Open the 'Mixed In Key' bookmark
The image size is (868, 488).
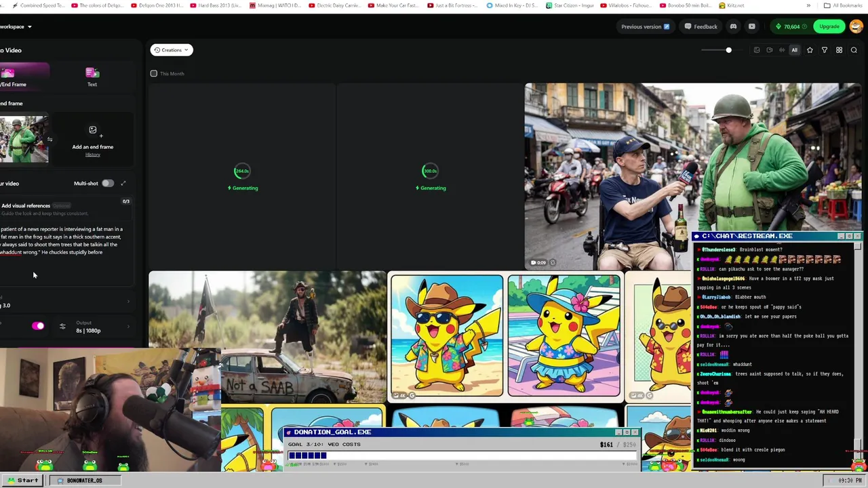coord(513,5)
